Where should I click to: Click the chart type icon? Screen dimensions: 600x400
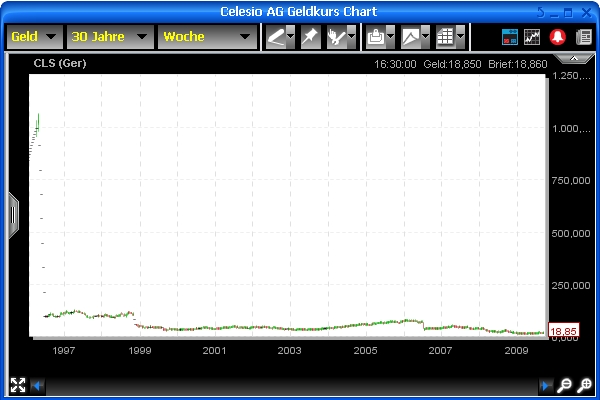click(x=411, y=37)
